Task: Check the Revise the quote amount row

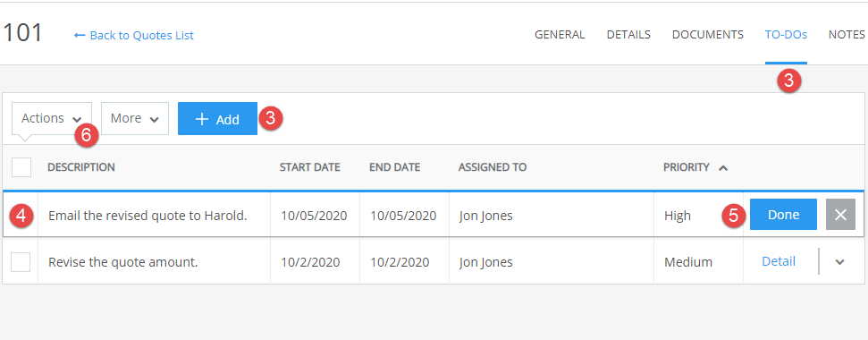Action: point(21,262)
